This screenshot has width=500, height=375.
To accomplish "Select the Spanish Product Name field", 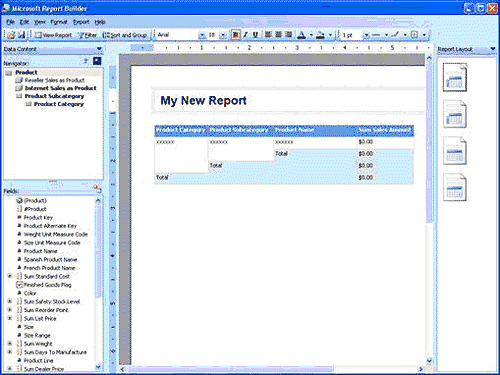I will 50,259.
